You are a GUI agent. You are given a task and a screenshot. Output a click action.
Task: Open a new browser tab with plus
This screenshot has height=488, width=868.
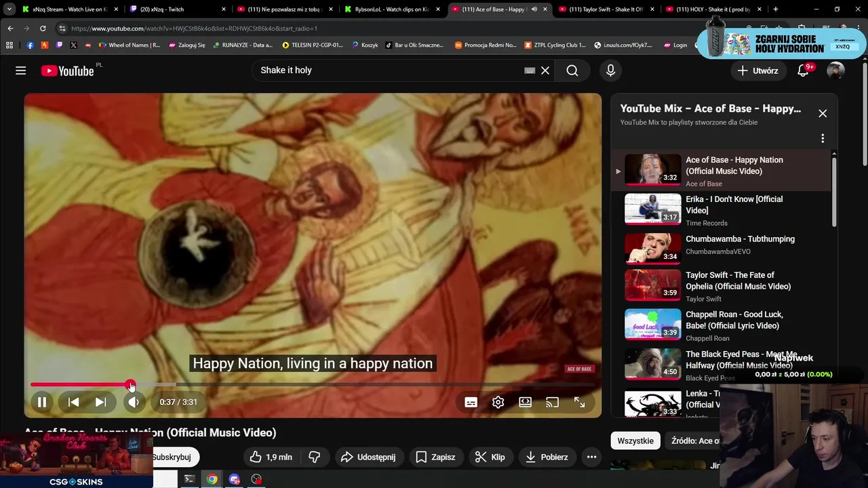click(776, 9)
